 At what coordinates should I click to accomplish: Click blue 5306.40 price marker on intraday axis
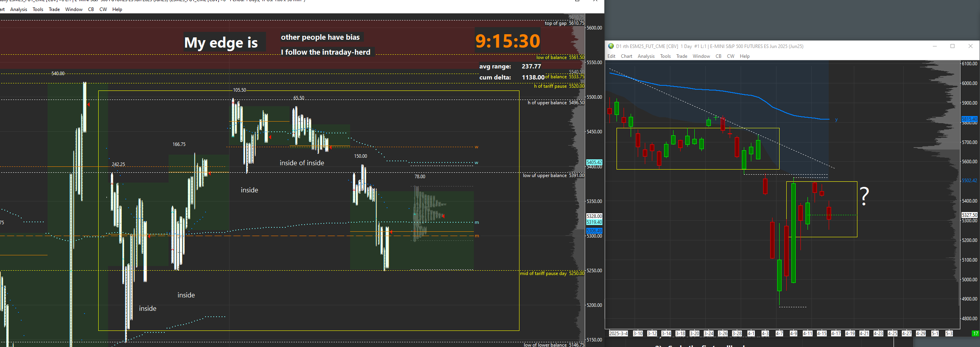594,231
